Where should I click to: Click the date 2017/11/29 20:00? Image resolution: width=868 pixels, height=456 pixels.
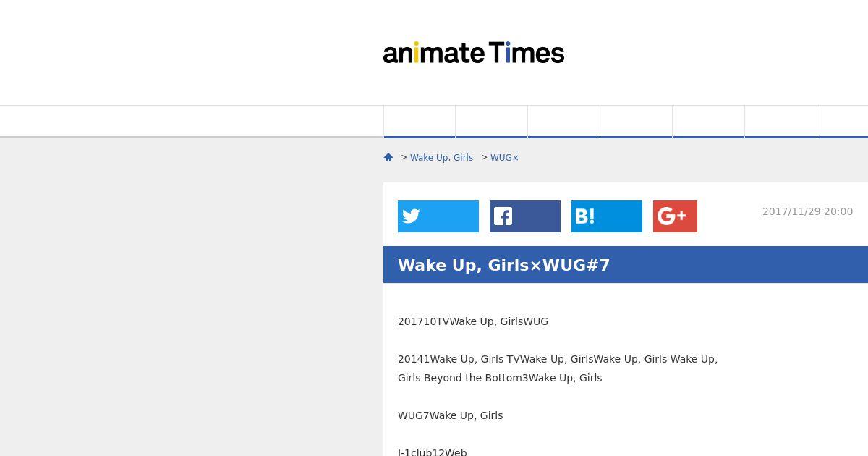[x=807, y=211]
